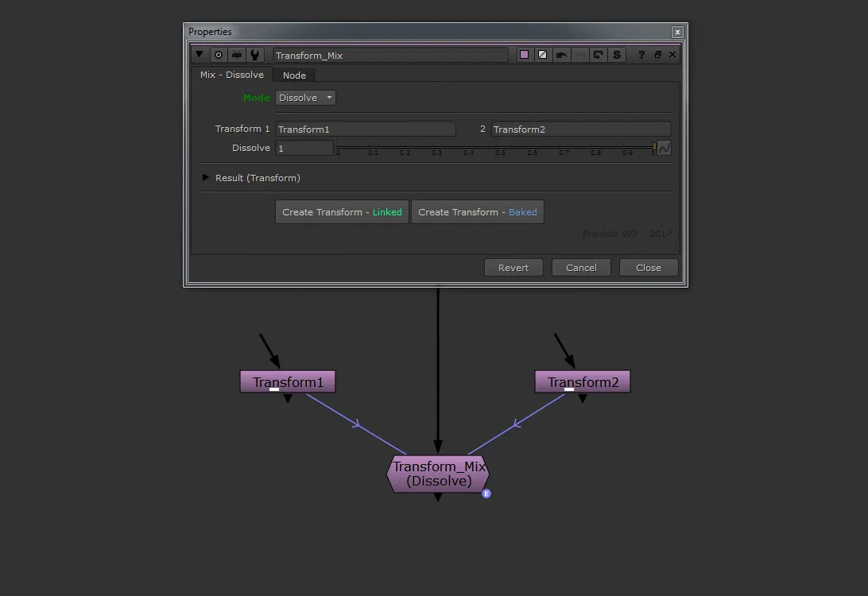Click the center node in Node Graph icon
The width and height of the screenshot is (868, 596).
pyautogui.click(x=218, y=54)
